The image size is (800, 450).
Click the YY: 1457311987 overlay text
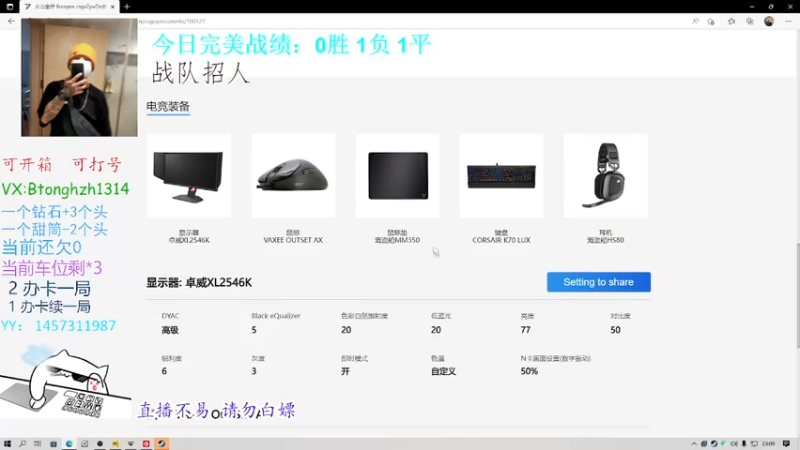(58, 326)
